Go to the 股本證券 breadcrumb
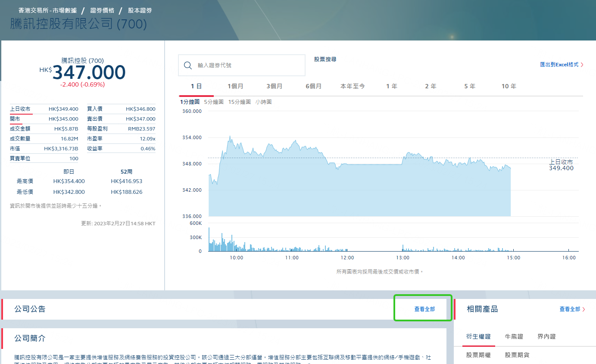This screenshot has width=596, height=364. point(140,10)
